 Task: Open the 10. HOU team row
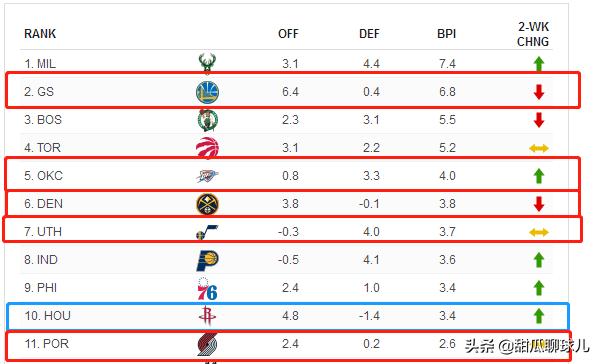288,316
